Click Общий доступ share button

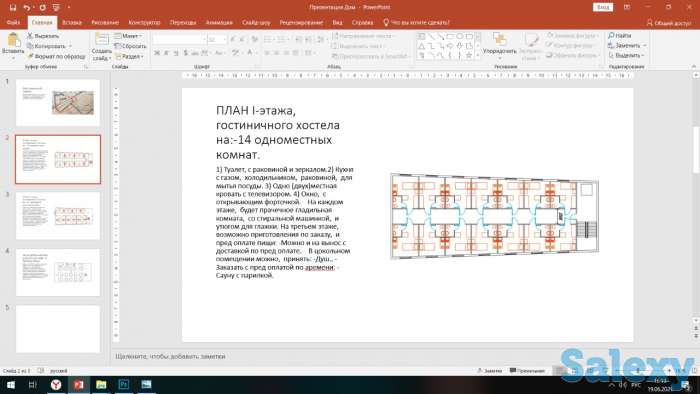pos(669,22)
